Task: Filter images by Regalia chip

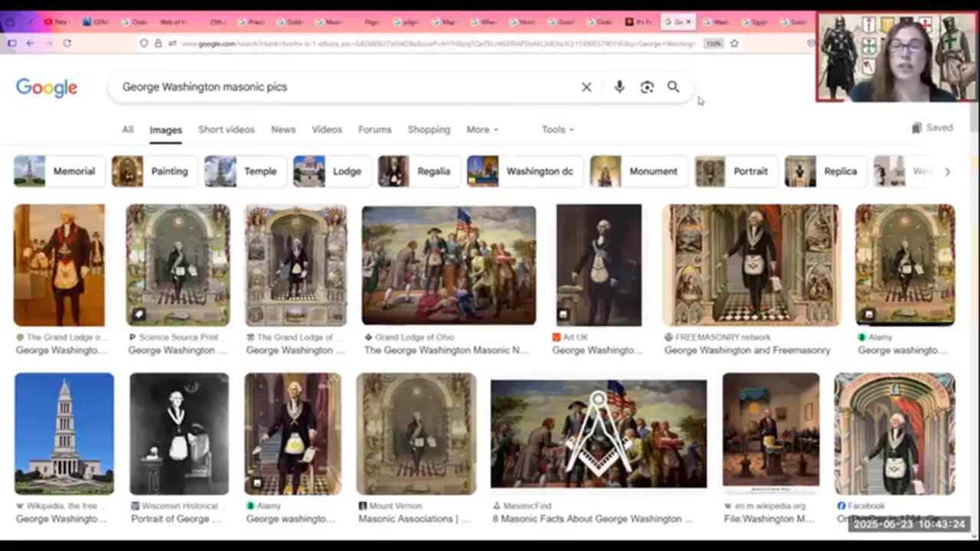Action: [418, 171]
